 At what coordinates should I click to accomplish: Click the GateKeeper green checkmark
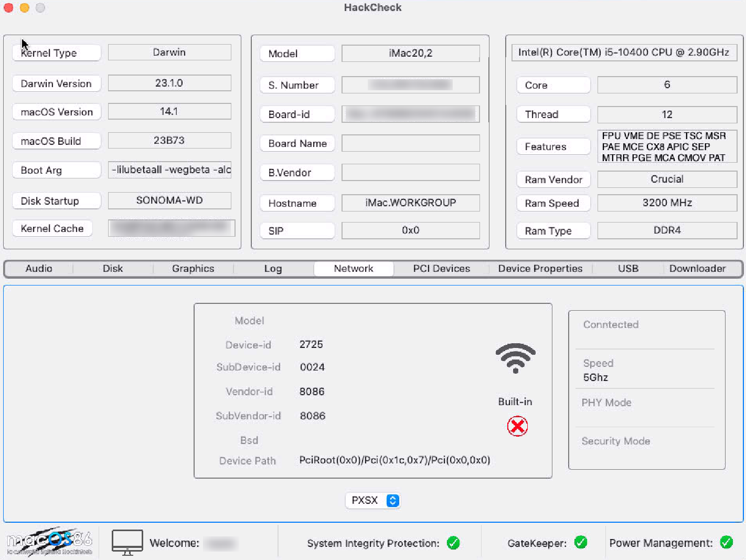coord(581,542)
